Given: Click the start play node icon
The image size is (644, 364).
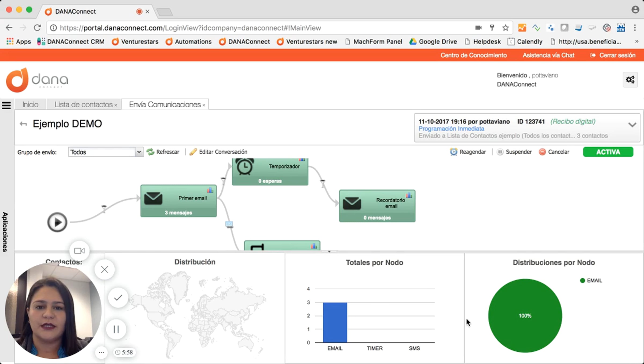Looking at the screenshot, I should click(x=57, y=222).
